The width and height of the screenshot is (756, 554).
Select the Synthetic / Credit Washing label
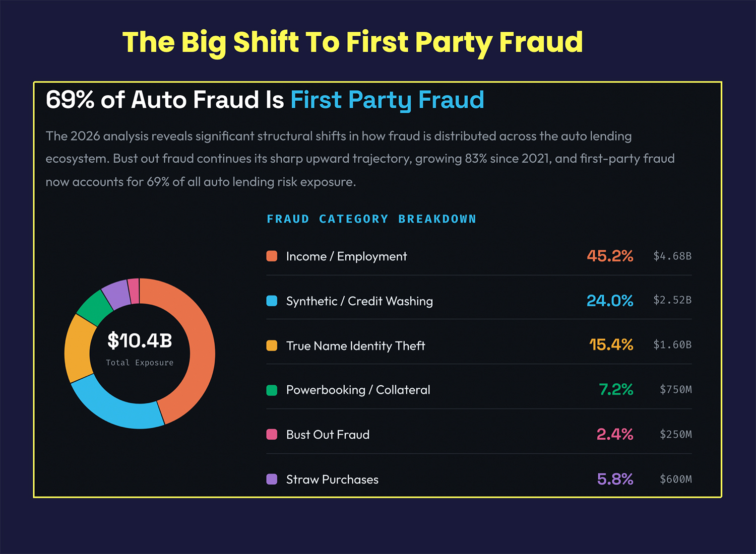click(359, 301)
